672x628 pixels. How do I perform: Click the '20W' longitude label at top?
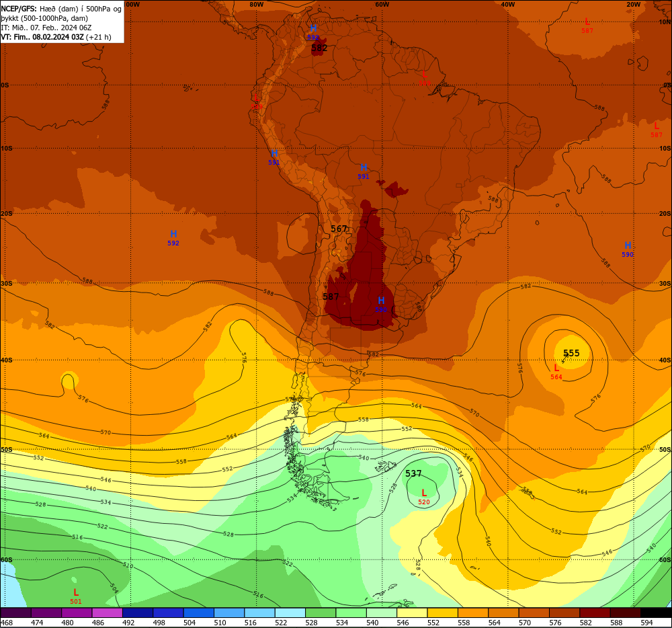point(634,4)
